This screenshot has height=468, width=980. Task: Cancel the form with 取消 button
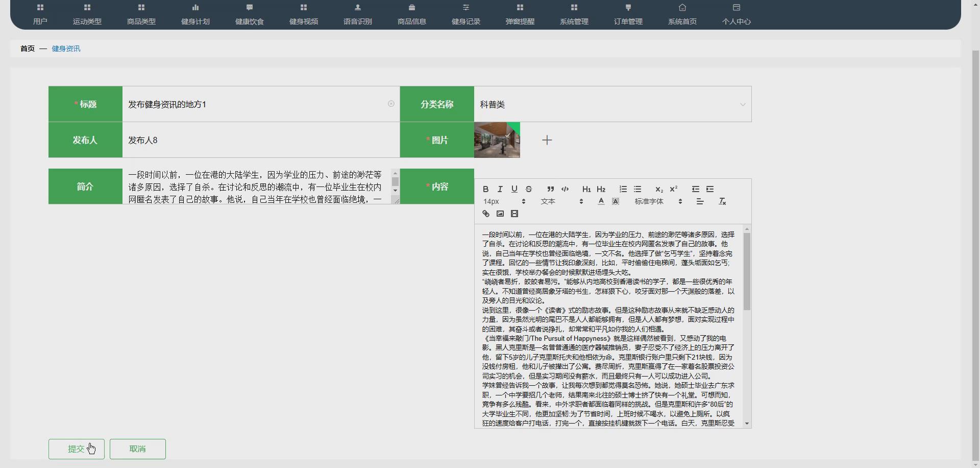[x=137, y=449]
